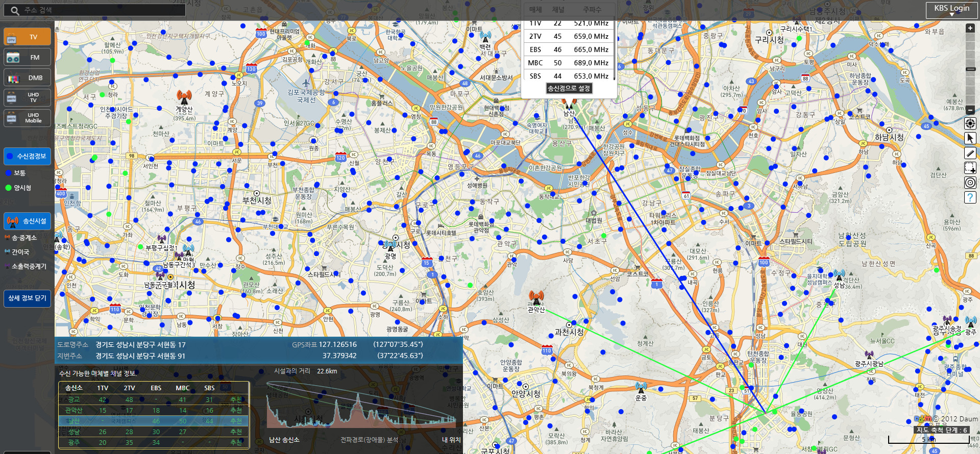Select the TV media button
Screen dimensions: 980x454
pos(27,37)
